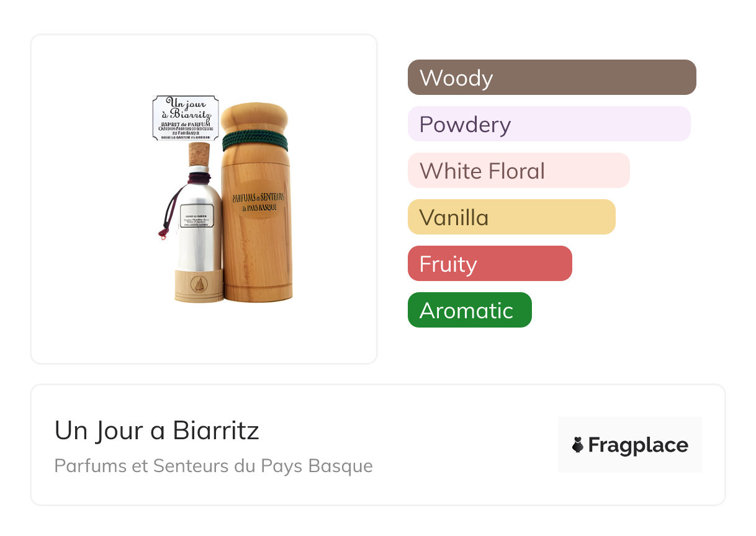This screenshot has width=756, height=536.
Task: Click the green cord around the wooden case
Action: pos(254,141)
